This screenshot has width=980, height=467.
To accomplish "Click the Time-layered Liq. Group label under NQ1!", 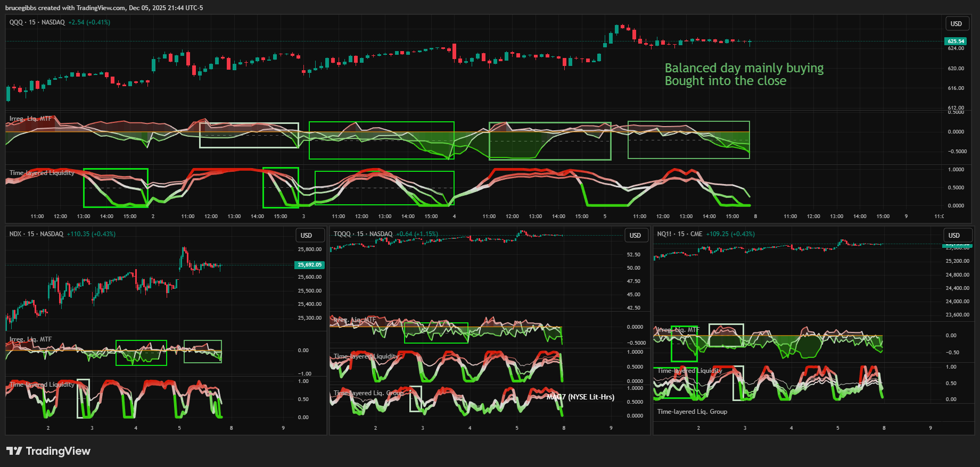I will (692, 412).
